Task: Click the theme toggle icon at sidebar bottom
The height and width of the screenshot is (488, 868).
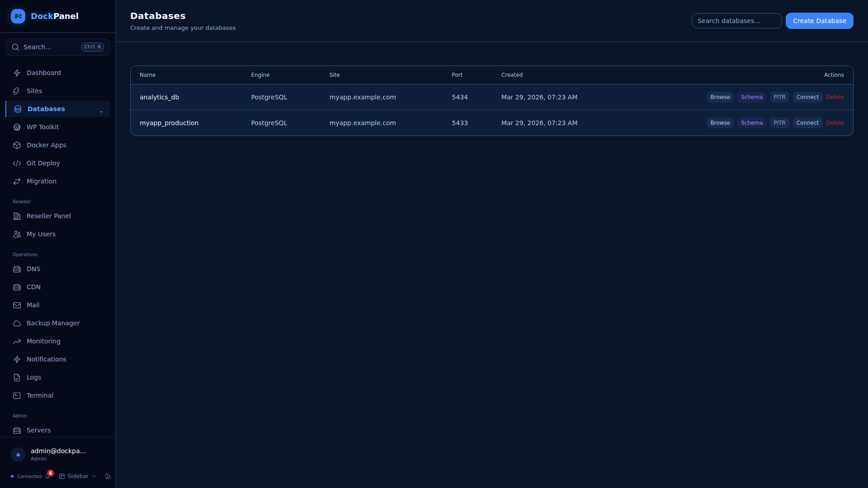Action: click(x=108, y=476)
